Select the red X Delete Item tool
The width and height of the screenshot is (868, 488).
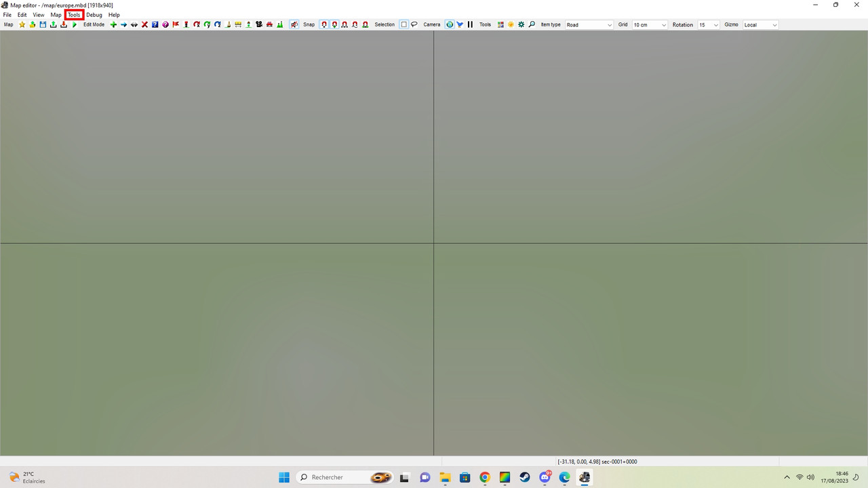pos(144,24)
